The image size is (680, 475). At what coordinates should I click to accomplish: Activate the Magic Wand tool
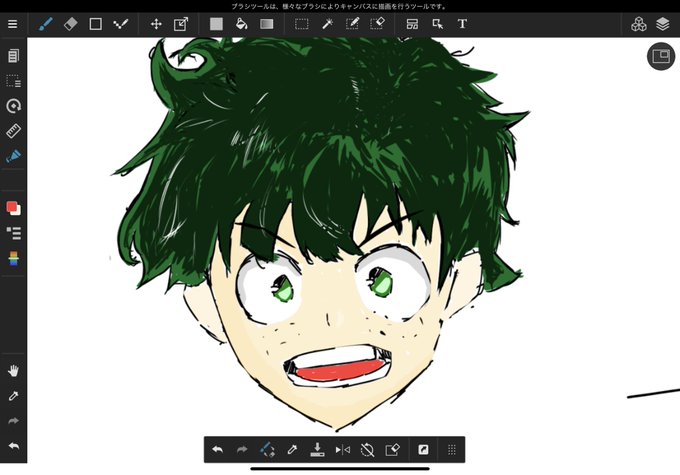coord(327,24)
